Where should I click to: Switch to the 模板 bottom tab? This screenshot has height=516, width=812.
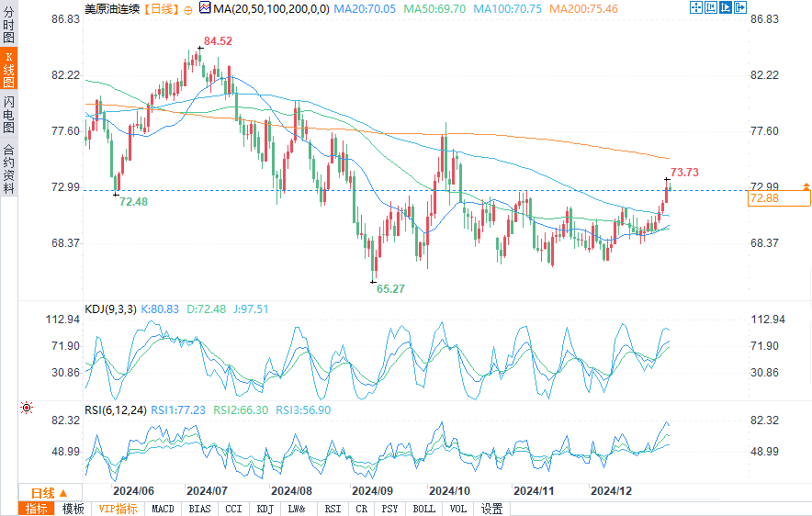coord(73,509)
